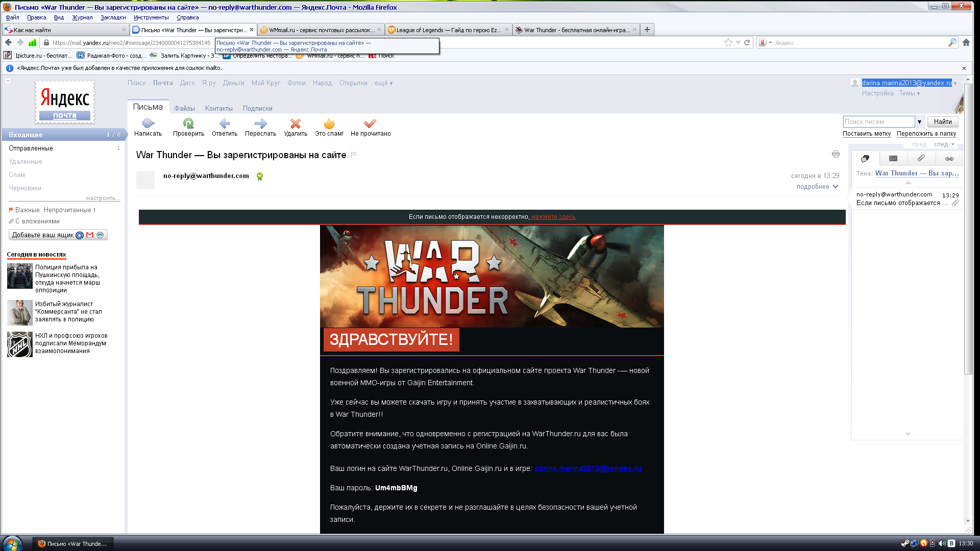Viewport: 980px width, 551px height.
Task: Close the WMmail.ru browser tab
Action: [x=379, y=30]
